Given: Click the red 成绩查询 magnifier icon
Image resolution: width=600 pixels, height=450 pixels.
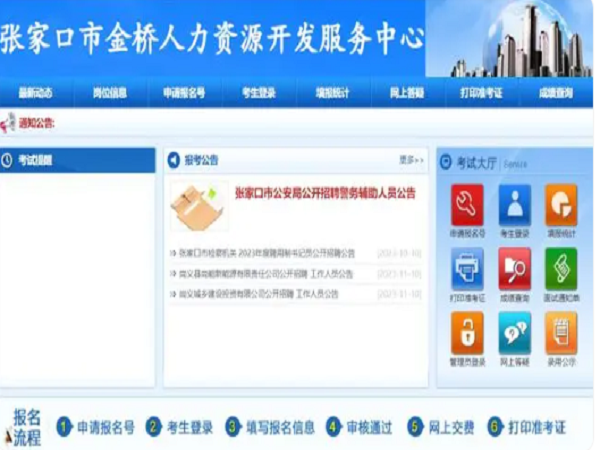Looking at the screenshot, I should (x=514, y=269).
